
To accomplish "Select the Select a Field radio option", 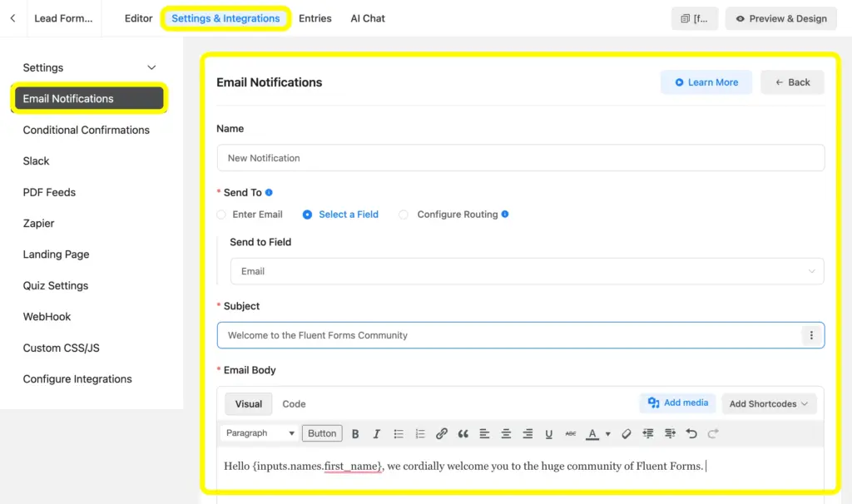I will tap(308, 215).
